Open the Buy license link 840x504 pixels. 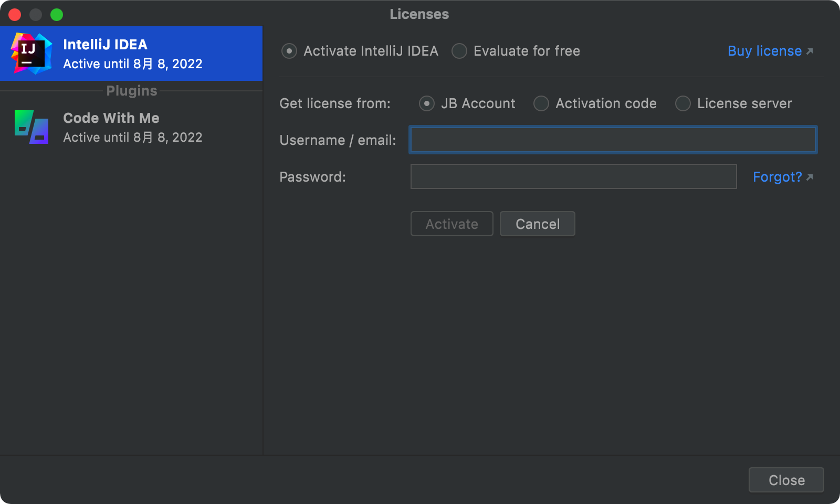(770, 51)
